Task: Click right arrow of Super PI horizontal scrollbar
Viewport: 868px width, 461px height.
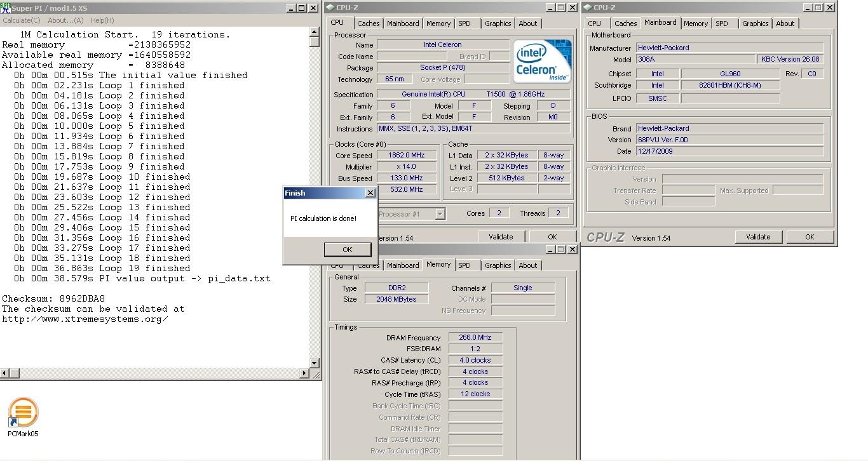Action: coord(304,373)
